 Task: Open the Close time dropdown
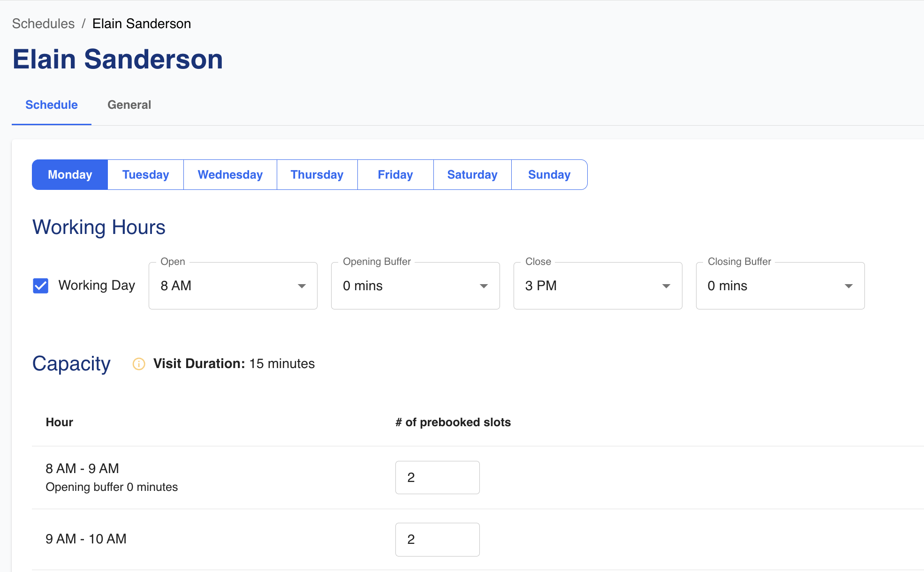[x=598, y=286]
